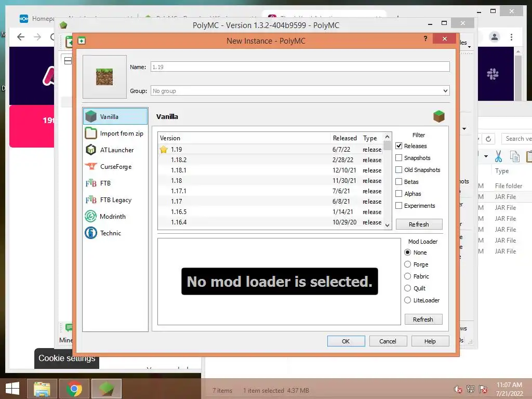Enable the Experiments filter
Screen dimensions: 532x399
coord(399,206)
